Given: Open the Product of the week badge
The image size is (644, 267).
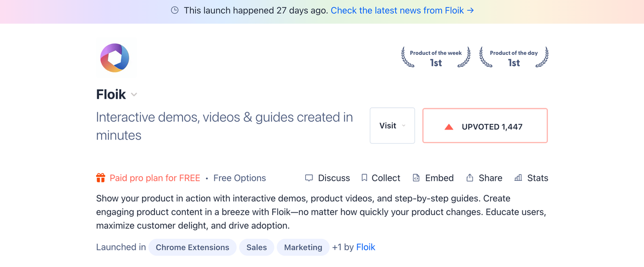Looking at the screenshot, I should pos(436,57).
